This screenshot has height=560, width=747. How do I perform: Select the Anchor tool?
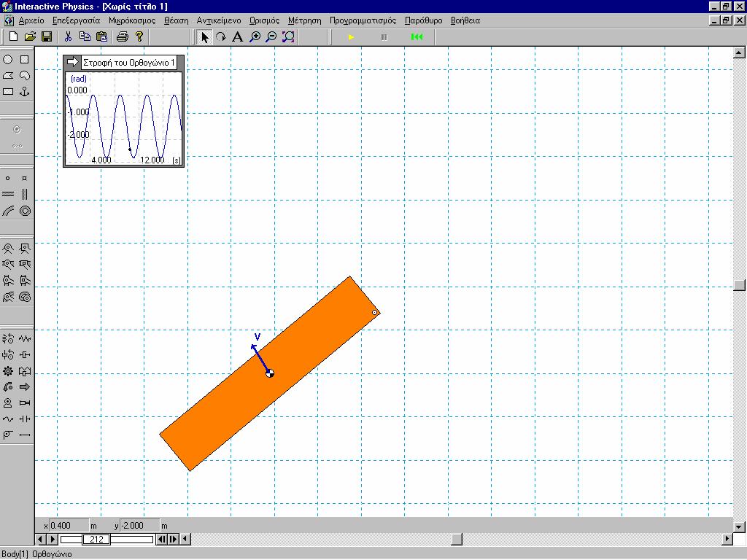24,91
